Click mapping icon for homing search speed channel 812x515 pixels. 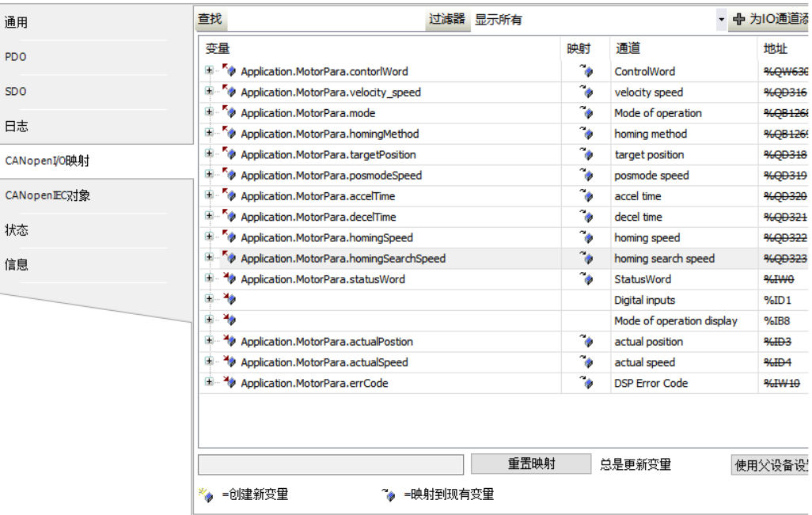[x=586, y=257]
